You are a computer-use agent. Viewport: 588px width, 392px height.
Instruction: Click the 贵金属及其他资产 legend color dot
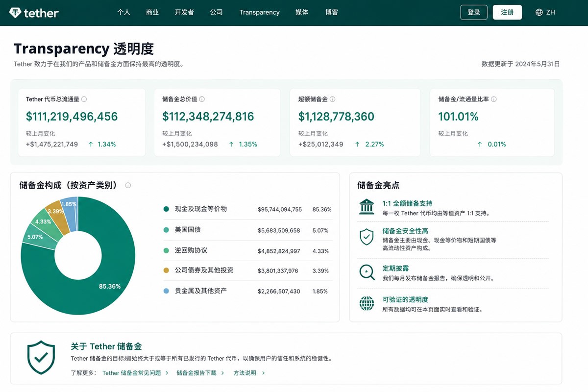[166, 291]
